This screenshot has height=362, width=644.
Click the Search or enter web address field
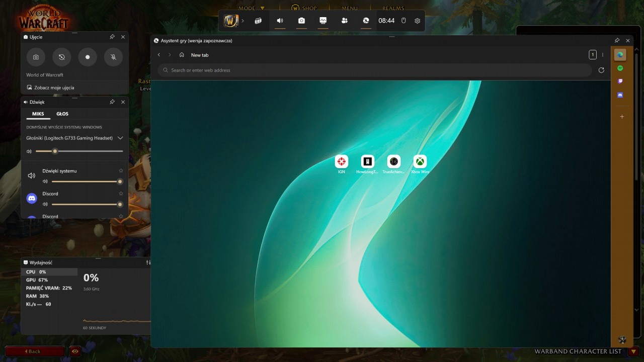coord(375,70)
